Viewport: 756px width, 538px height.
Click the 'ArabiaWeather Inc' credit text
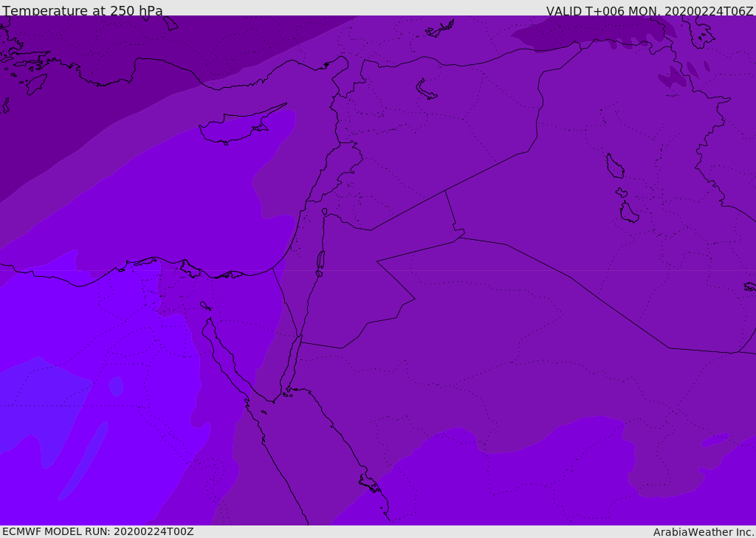click(703, 532)
